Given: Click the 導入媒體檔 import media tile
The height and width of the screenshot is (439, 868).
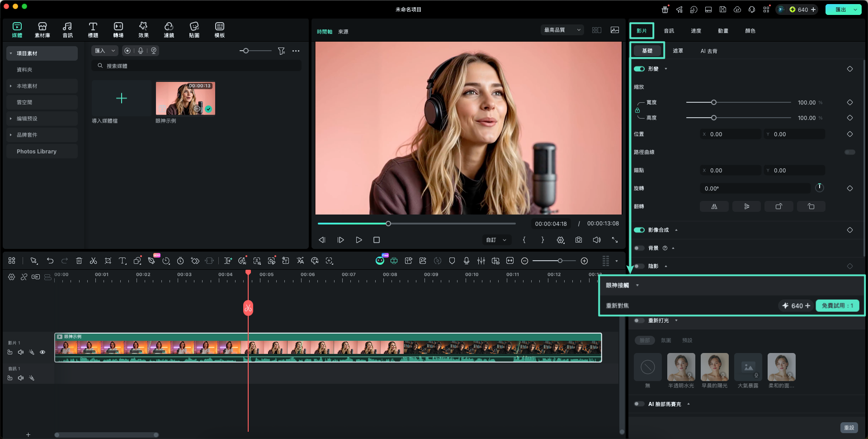Looking at the screenshot, I should (121, 98).
